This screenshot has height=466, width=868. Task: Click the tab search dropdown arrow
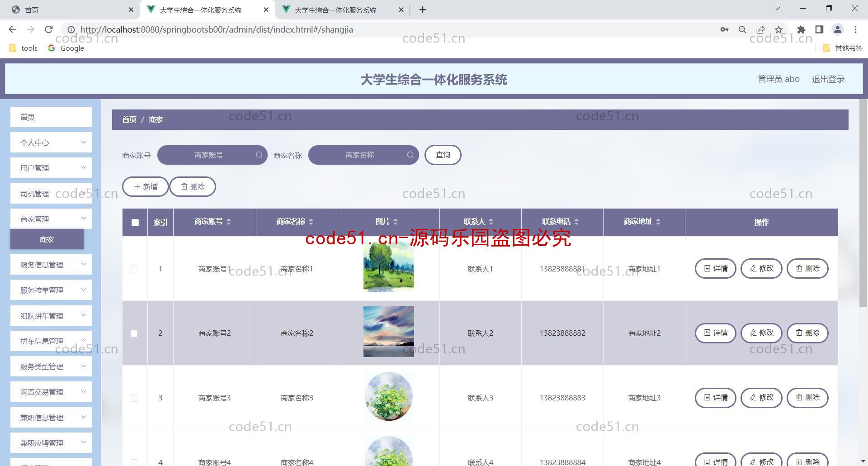(777, 9)
